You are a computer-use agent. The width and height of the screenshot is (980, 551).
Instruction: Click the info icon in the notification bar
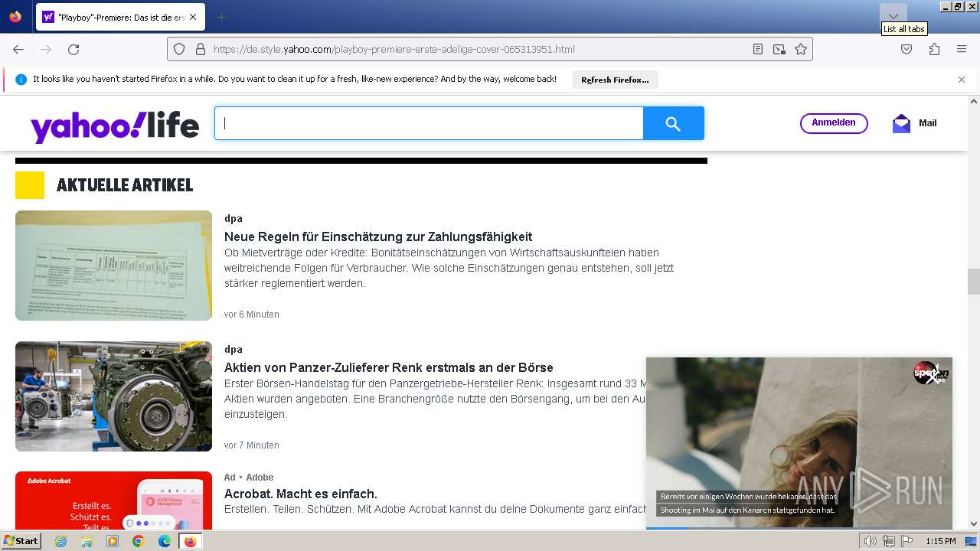pos(21,80)
